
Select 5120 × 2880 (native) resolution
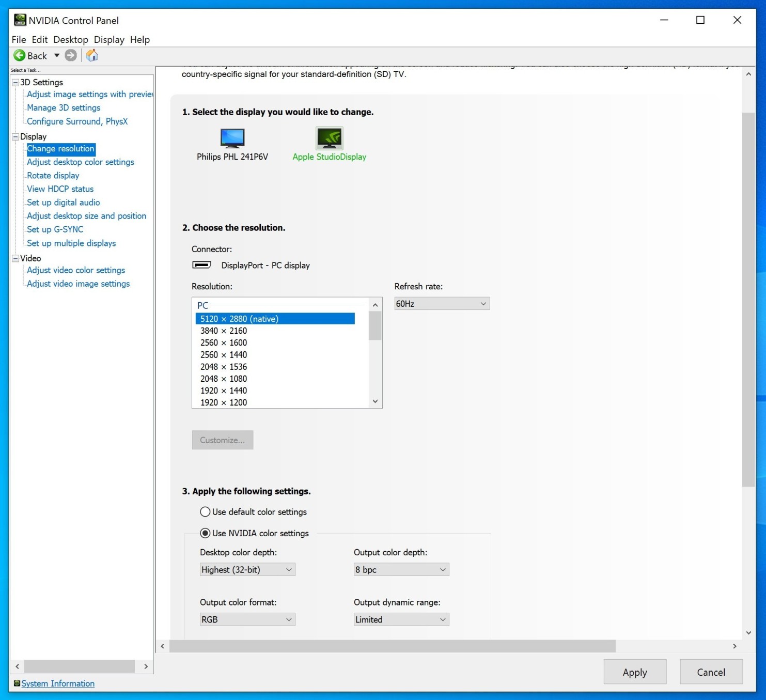[x=275, y=319]
